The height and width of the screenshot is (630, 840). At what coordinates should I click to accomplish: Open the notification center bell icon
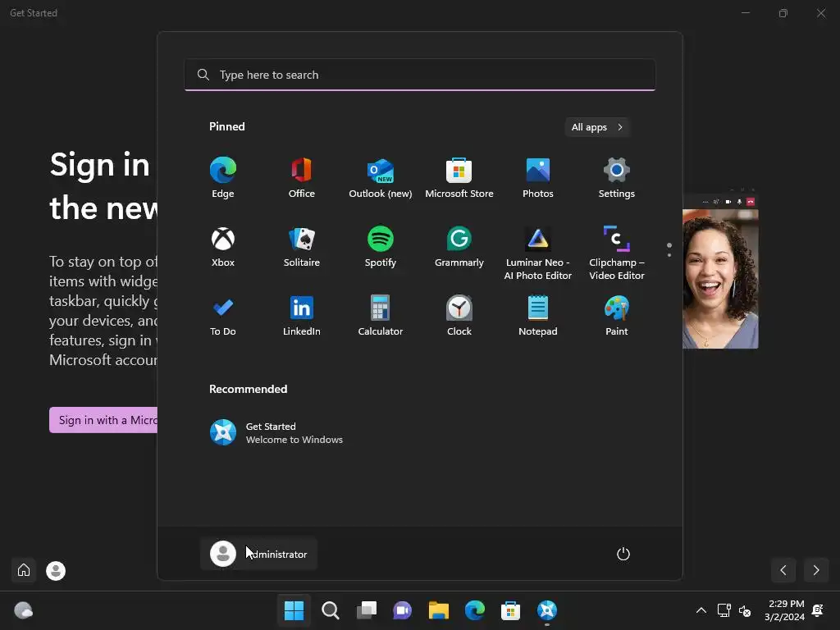(x=818, y=610)
